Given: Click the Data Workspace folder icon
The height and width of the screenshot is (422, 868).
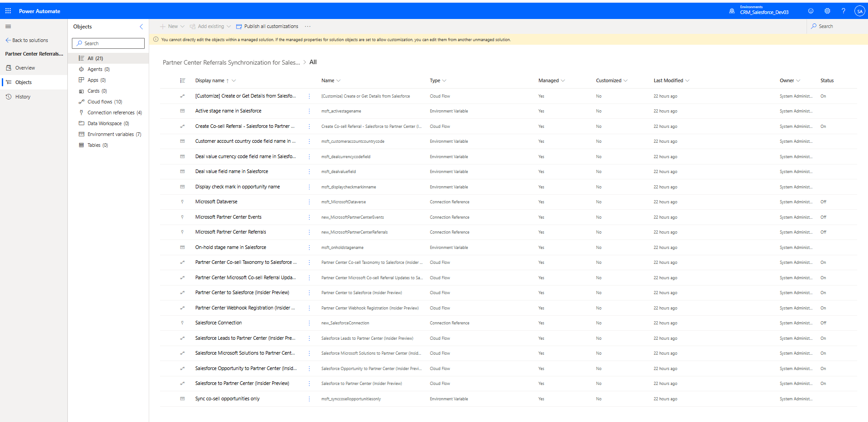Looking at the screenshot, I should 81,123.
